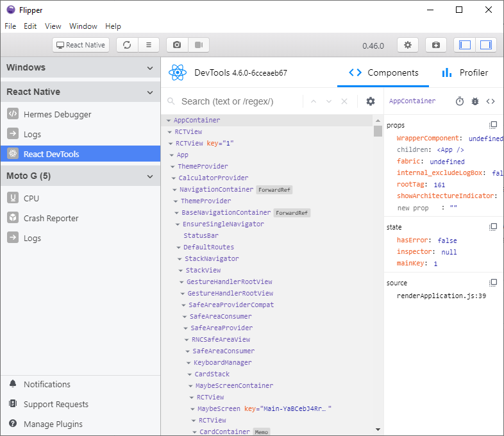Open the CPU plugin
Screen dimensions: 504x436
[x=80, y=198]
